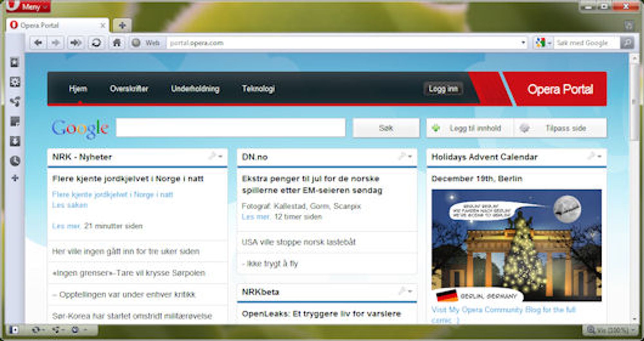The height and width of the screenshot is (341, 644).
Task: Open headline Ikke trygt å fly
Action: pos(270,264)
